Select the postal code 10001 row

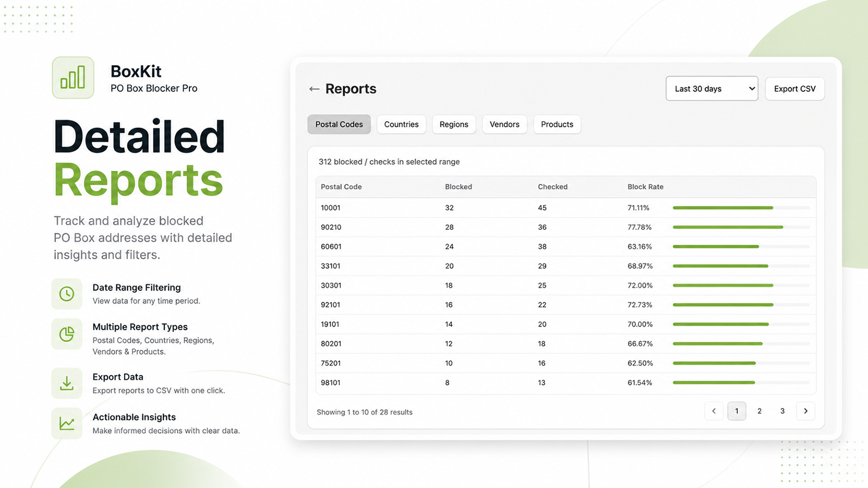point(566,208)
